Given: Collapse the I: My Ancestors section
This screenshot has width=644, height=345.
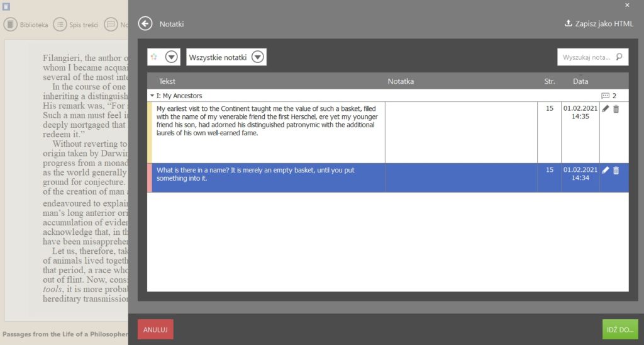Looking at the screenshot, I should pos(152,96).
